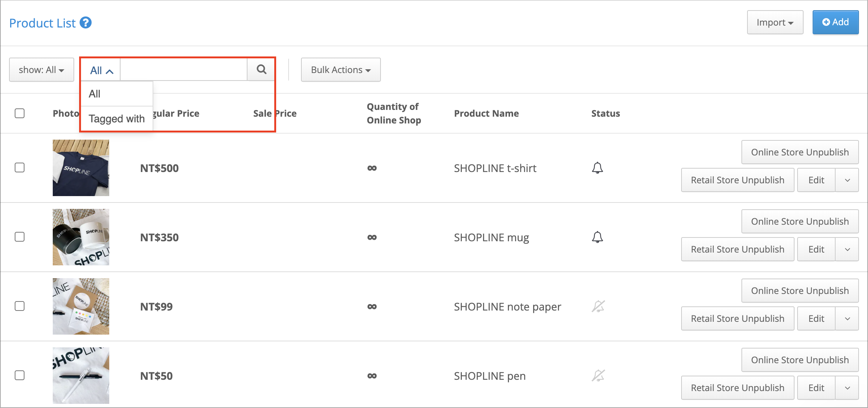Unpublish SHOPLINE mug from Online Store
This screenshot has height=408, width=868.
tap(800, 221)
